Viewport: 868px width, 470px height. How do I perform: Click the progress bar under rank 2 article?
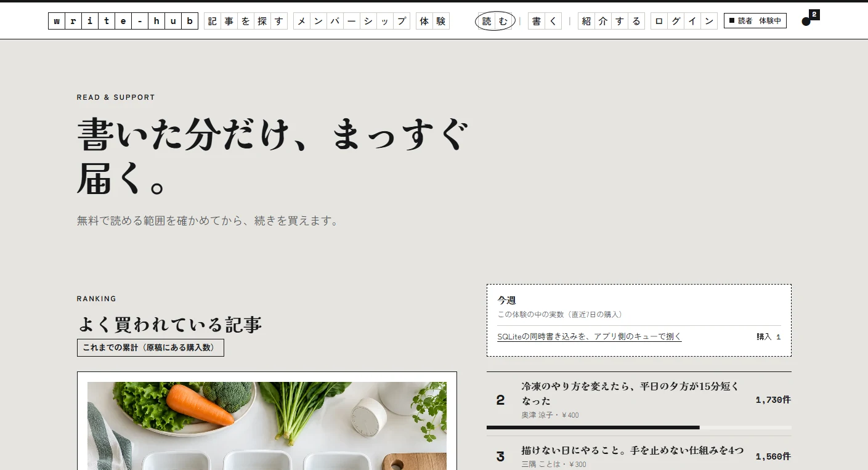639,427
